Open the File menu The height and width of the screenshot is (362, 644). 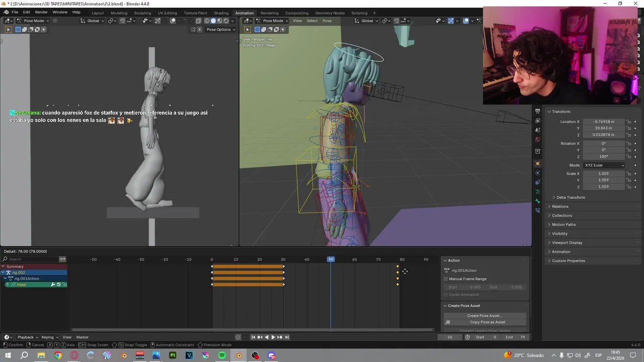(15, 12)
